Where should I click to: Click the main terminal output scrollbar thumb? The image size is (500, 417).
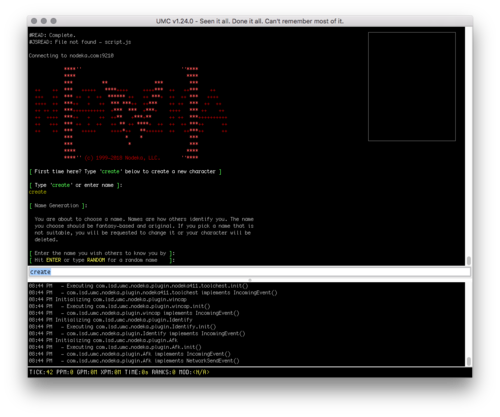(469, 260)
